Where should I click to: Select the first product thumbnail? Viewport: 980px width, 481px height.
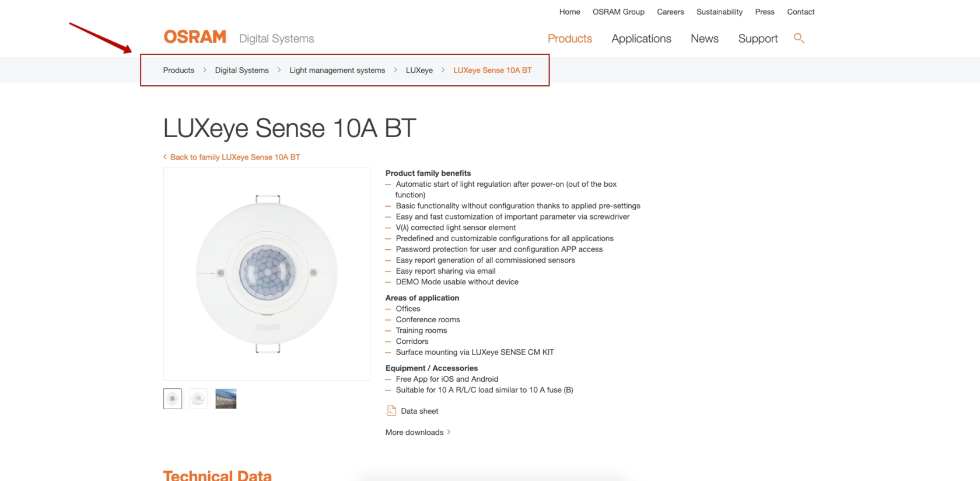[x=173, y=399]
